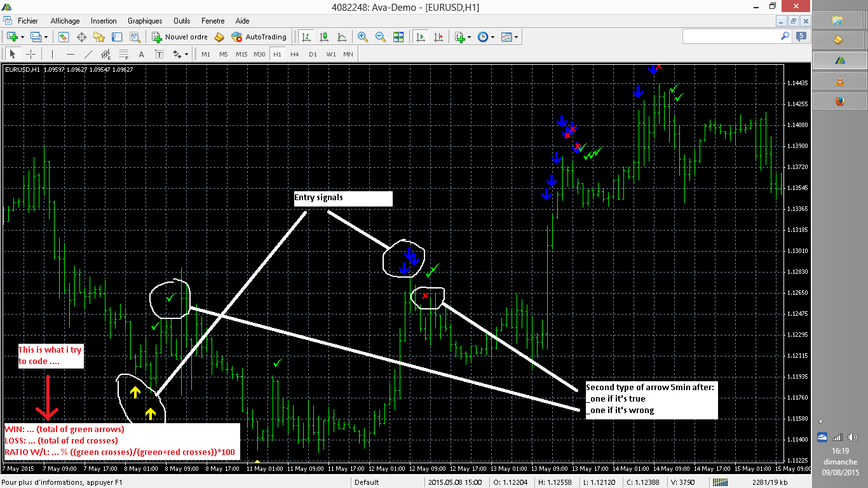Select the text label tool

pos(159,54)
